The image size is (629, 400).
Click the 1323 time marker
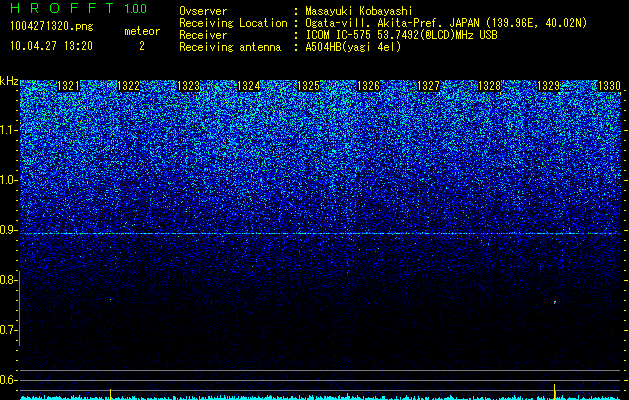tap(189, 86)
